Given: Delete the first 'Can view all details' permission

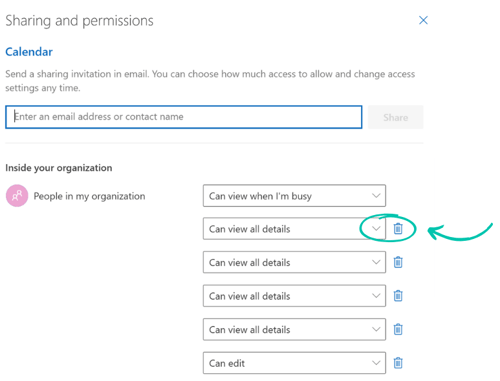Looking at the screenshot, I should click(398, 229).
